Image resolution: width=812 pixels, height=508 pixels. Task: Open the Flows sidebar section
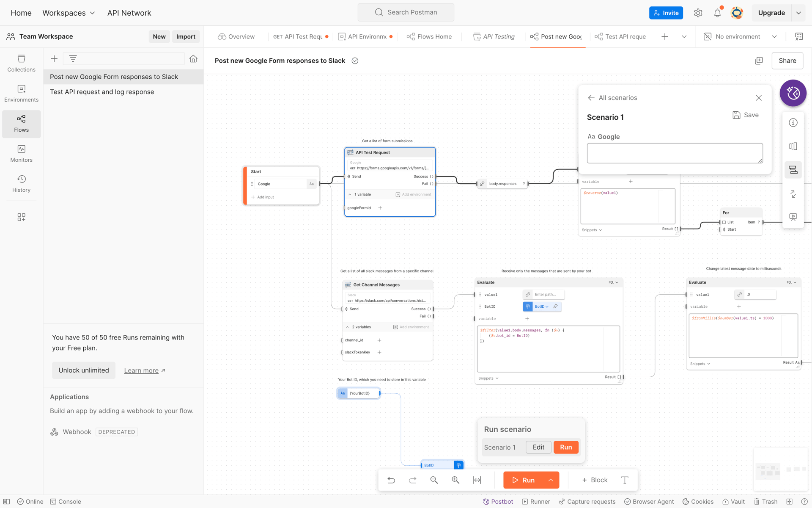pos(21,124)
